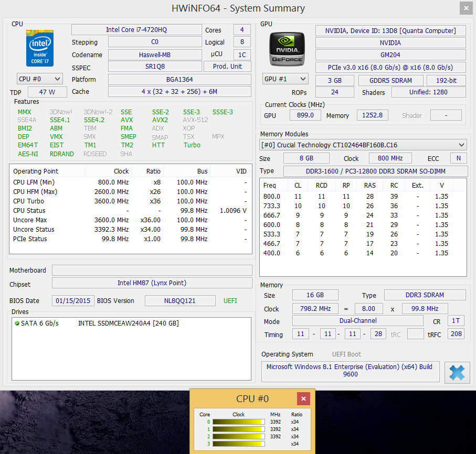476x454 pixels.
Task: Click the green SATA drive status icon
Action: click(x=17, y=323)
